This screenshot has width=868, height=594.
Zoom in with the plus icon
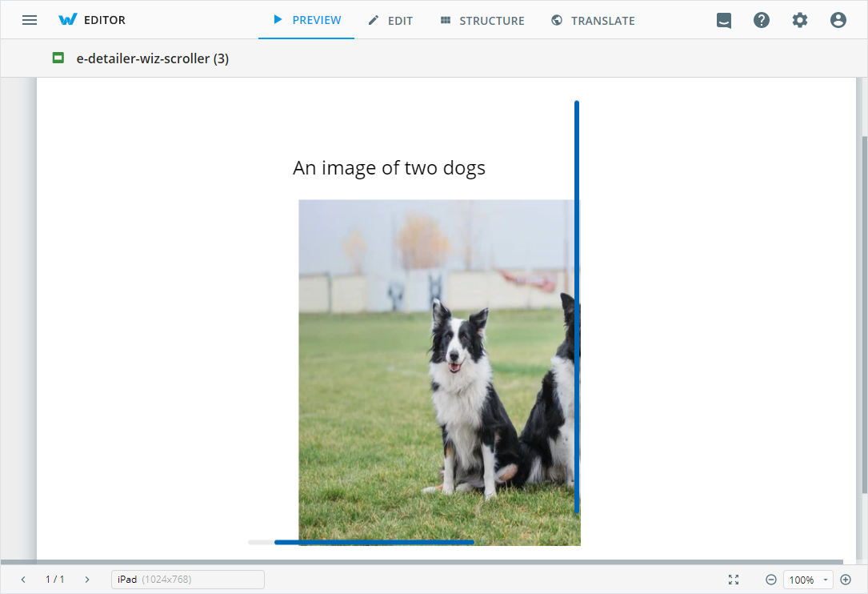click(846, 580)
